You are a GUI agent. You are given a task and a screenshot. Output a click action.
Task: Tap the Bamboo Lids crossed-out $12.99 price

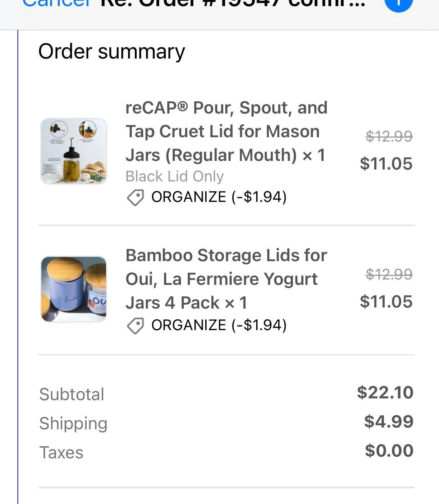click(x=389, y=274)
